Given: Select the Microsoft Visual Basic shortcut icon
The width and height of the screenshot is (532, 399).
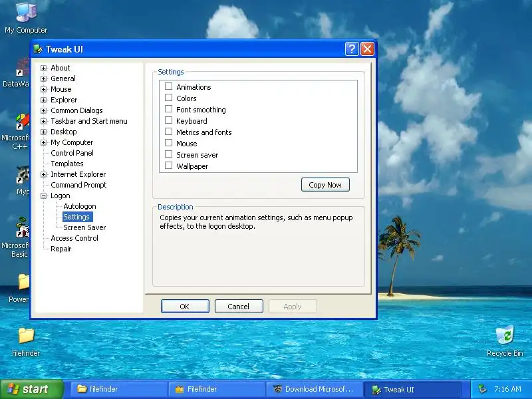Looking at the screenshot, I should pyautogui.click(x=23, y=227).
